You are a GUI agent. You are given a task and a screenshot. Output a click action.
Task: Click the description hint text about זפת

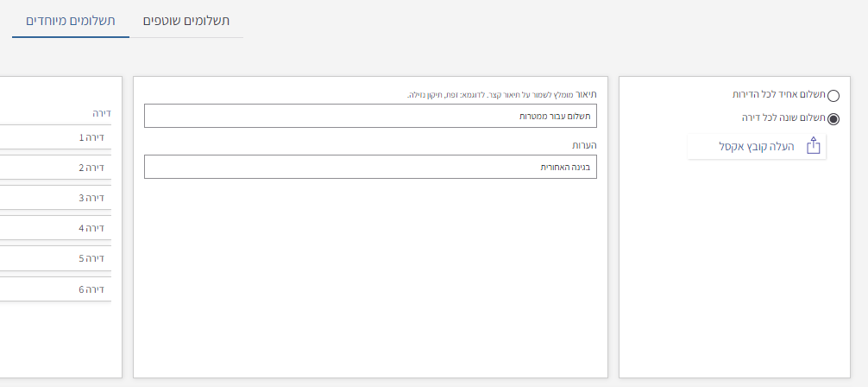pos(491,95)
